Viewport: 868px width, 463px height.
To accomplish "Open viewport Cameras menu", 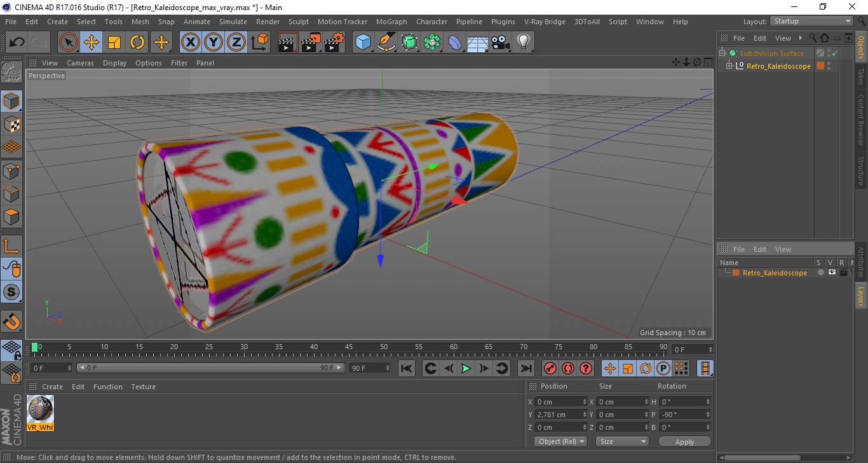I will (80, 63).
